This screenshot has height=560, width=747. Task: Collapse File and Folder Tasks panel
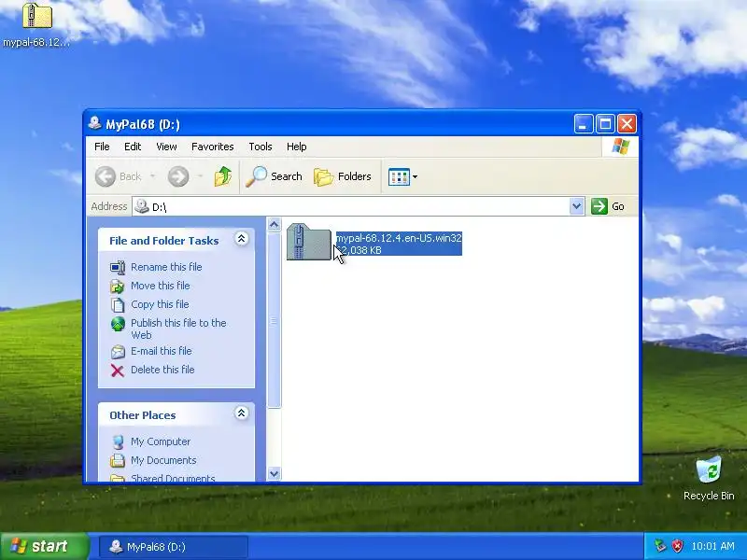click(241, 239)
